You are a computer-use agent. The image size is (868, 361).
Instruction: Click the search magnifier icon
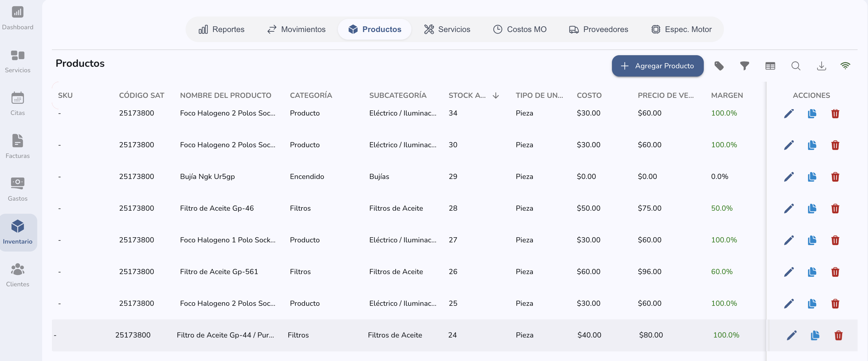[x=796, y=66]
